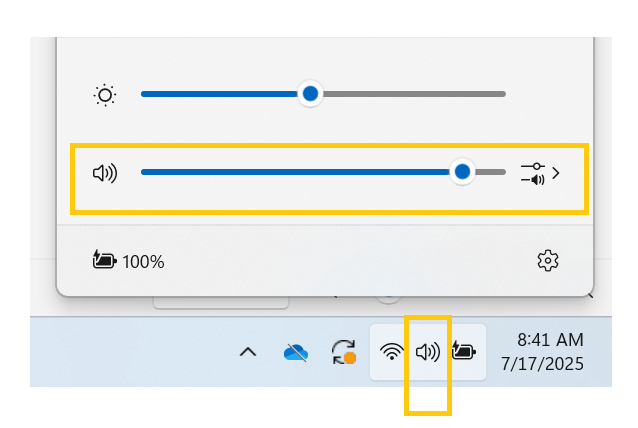Click the blue filled part of brightness slider
Screen dimensions: 638x428
coord(219,94)
